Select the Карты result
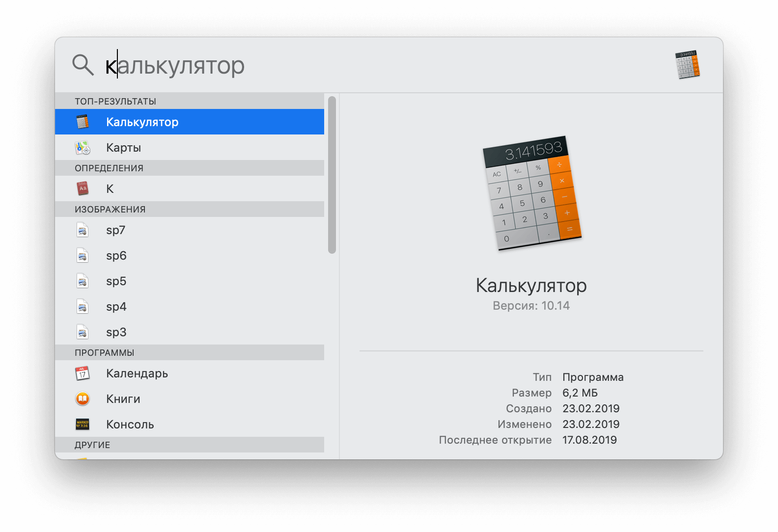The height and width of the screenshot is (532, 778). coord(190,147)
